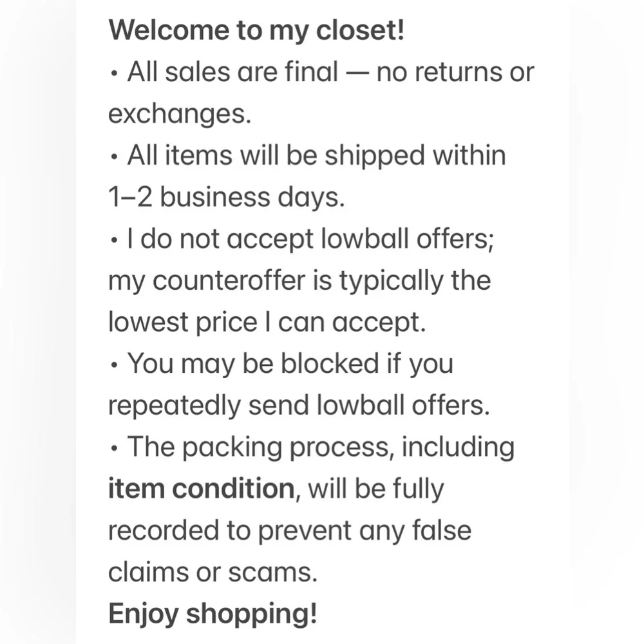Click the "claims or scams." text
The image size is (644, 644).
tap(213, 573)
